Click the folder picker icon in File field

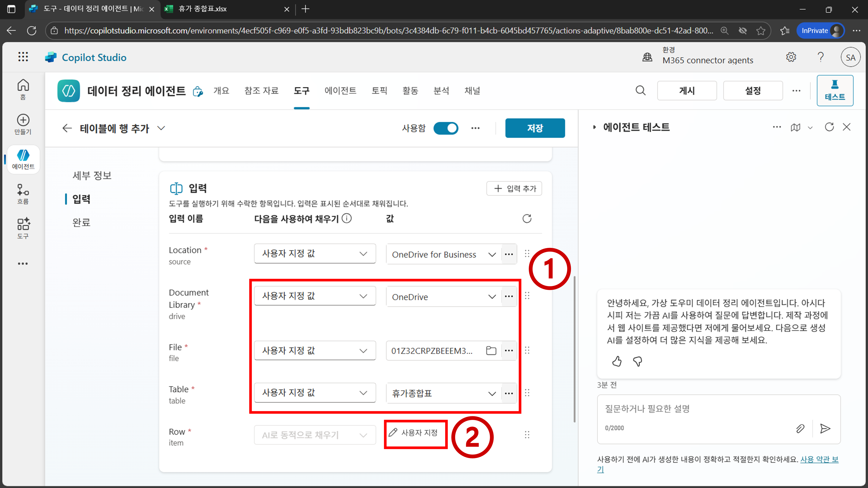tap(491, 350)
